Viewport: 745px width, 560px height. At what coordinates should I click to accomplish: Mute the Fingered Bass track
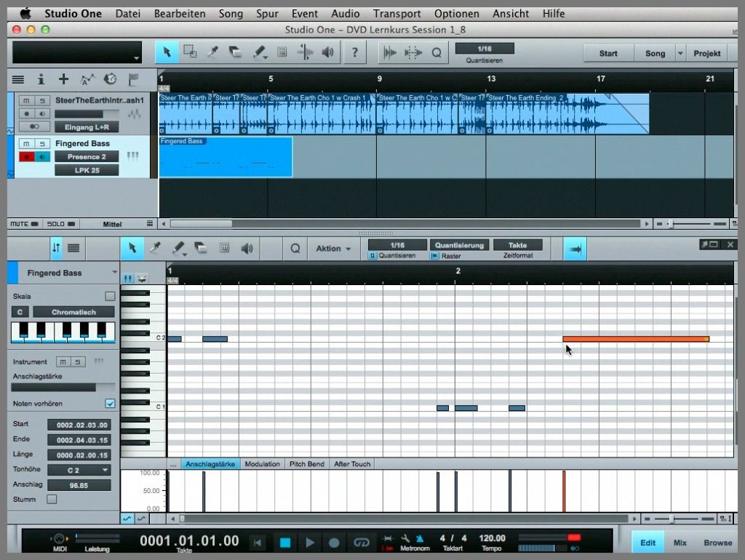pos(26,144)
